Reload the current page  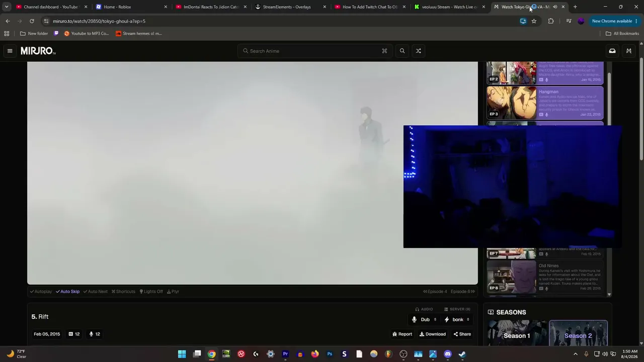[x=32, y=21]
